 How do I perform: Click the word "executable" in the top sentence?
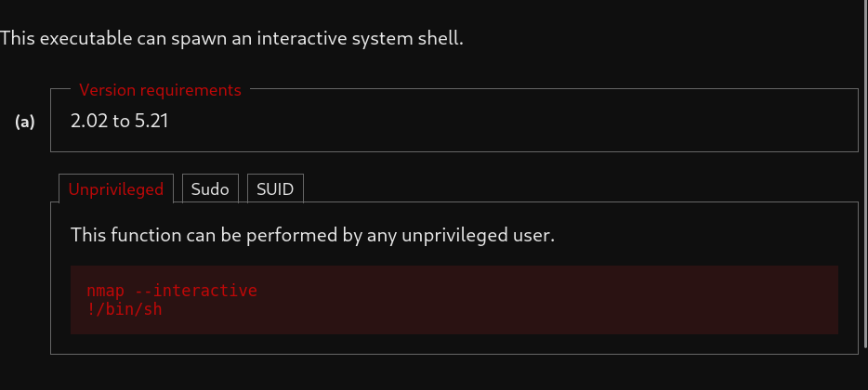click(x=82, y=39)
